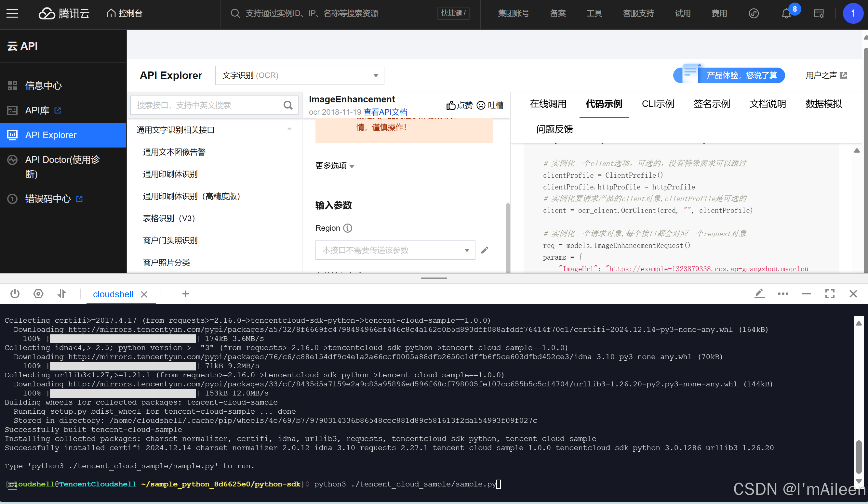Expand the 更多选项 section
The width and height of the screenshot is (868, 504).
[335, 166]
